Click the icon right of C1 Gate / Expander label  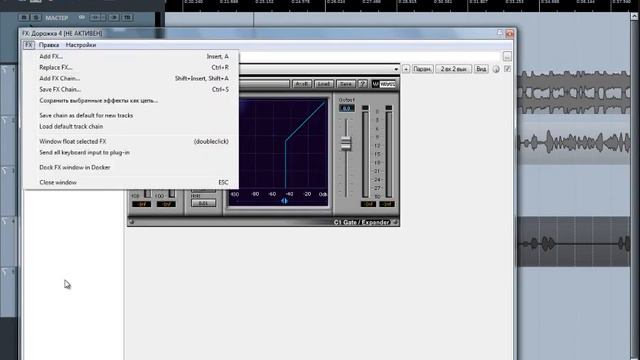(395, 222)
